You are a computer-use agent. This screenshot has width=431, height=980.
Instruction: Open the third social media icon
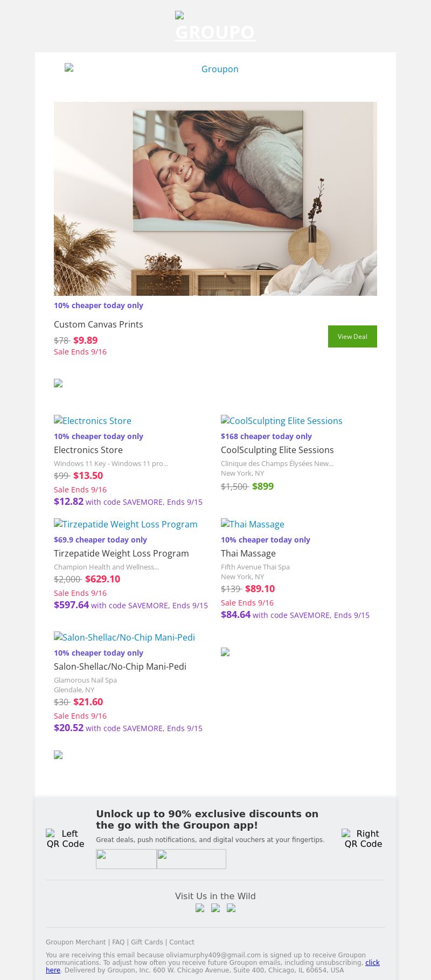(231, 908)
